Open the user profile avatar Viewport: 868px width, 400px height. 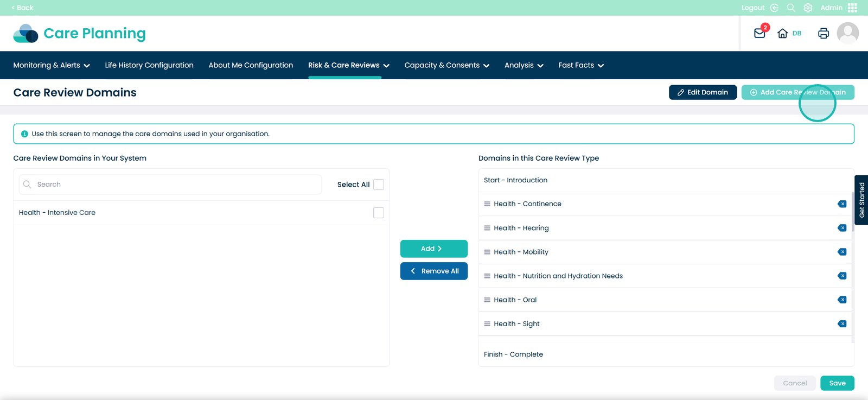point(847,33)
